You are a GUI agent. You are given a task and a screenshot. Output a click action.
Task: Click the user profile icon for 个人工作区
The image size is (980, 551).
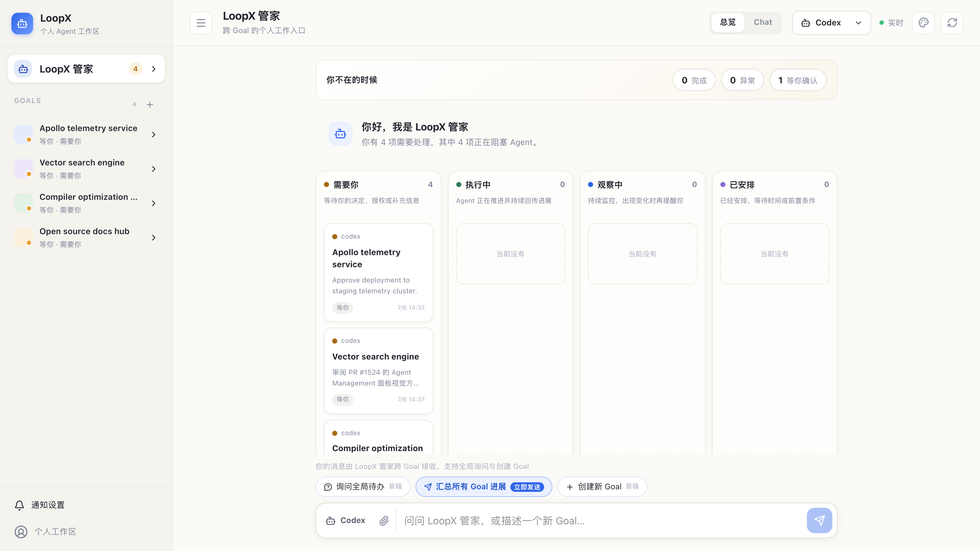21,532
